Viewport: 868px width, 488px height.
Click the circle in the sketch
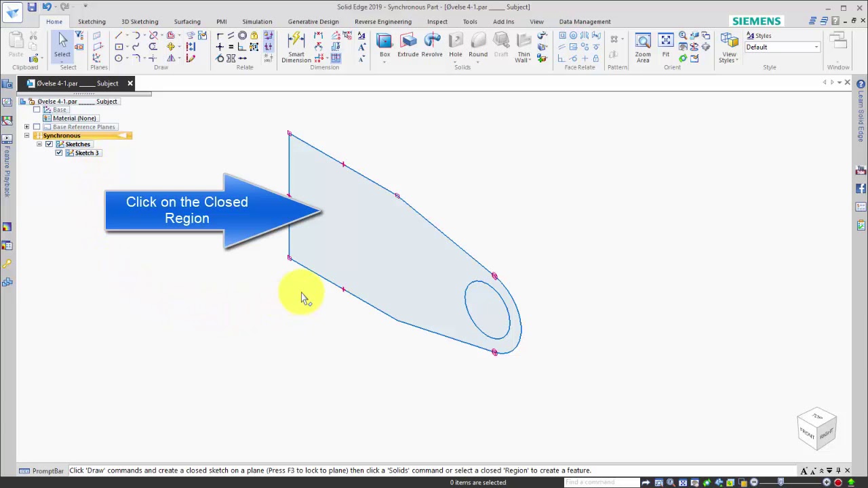click(x=488, y=310)
